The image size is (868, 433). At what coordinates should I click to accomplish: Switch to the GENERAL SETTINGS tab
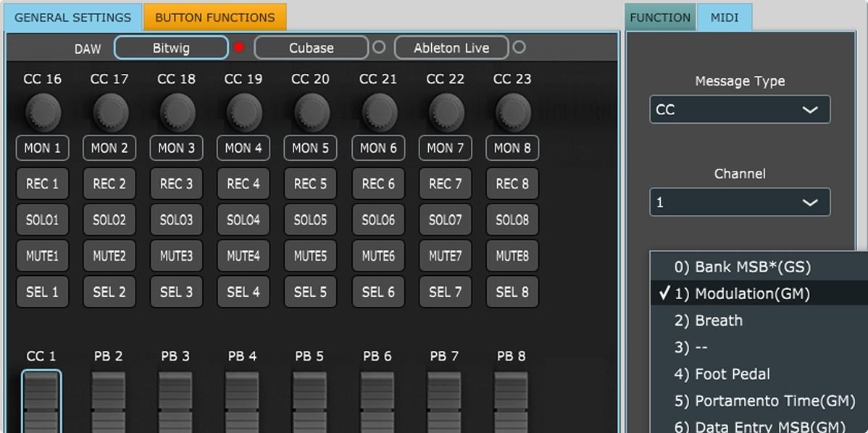(x=72, y=17)
